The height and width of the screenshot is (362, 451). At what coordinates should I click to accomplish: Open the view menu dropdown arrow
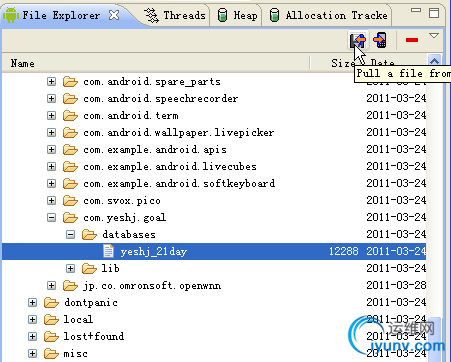(x=434, y=36)
